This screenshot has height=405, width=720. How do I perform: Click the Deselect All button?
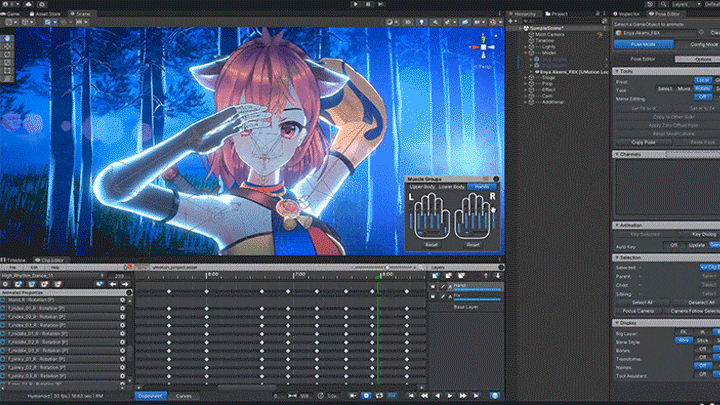pos(701,303)
